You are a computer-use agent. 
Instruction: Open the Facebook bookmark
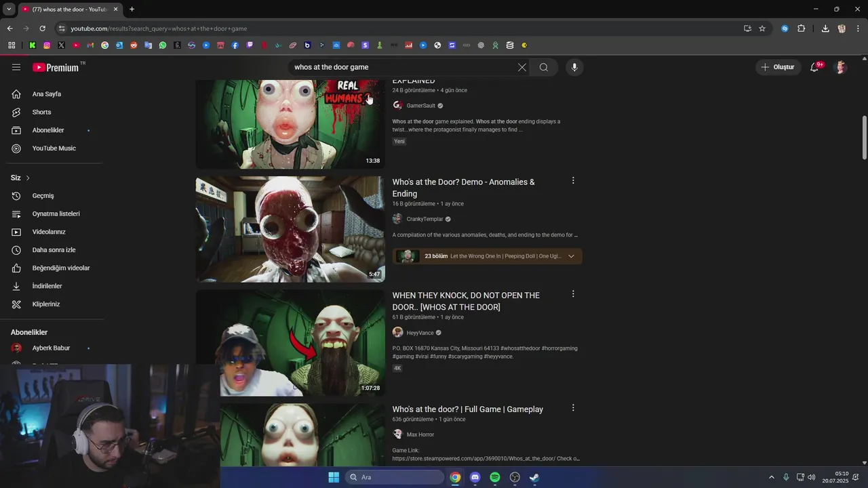pos(235,45)
